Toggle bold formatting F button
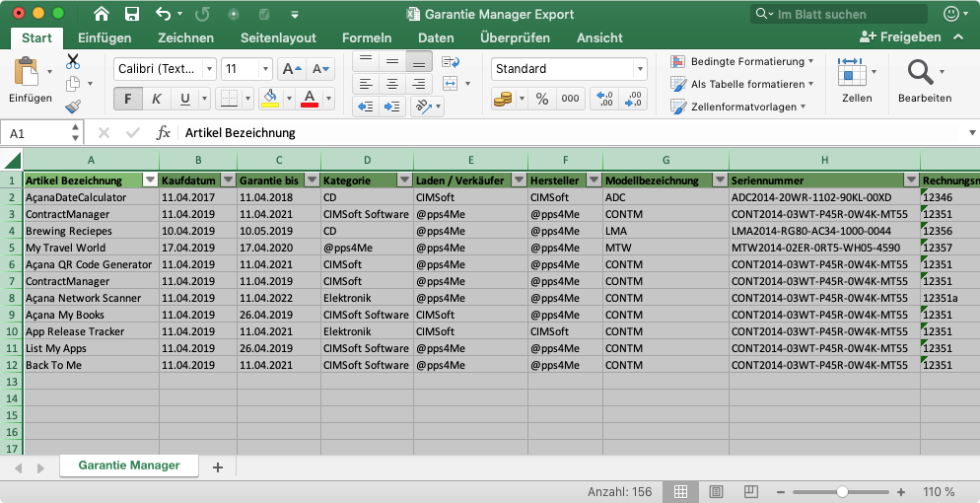The width and height of the screenshot is (980, 503). pyautogui.click(x=128, y=99)
